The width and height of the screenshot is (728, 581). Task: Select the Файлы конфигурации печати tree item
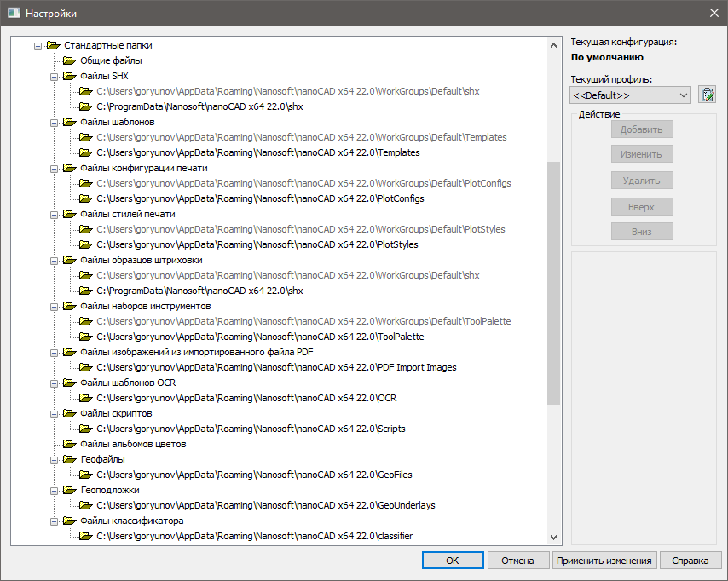pos(143,169)
